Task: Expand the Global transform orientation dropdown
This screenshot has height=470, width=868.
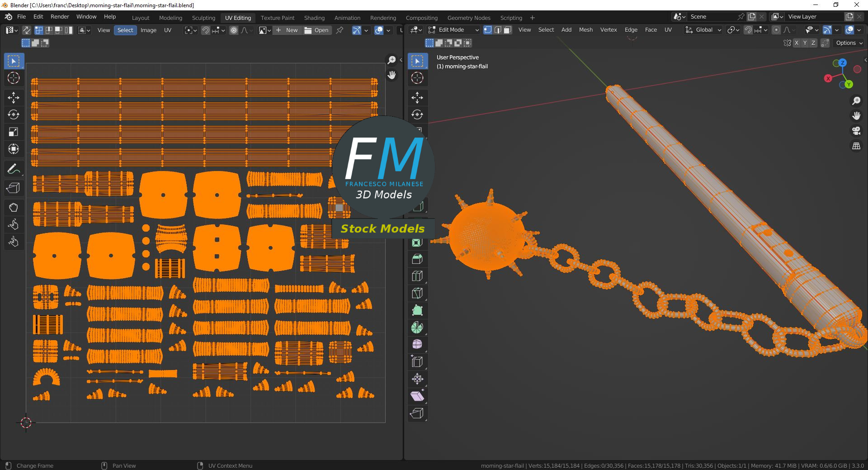Action: [x=703, y=30]
